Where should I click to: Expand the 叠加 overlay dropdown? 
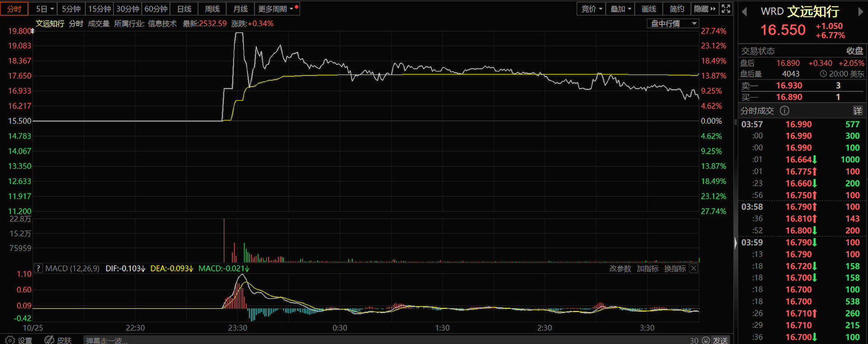[x=621, y=9]
